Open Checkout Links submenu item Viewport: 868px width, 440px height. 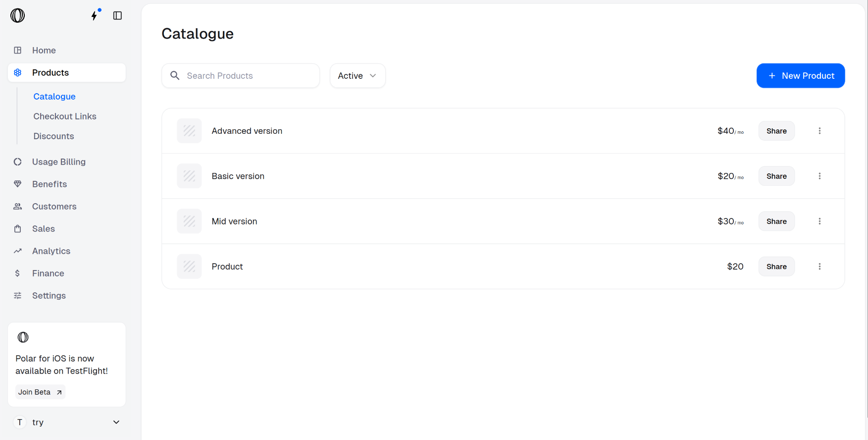point(65,116)
